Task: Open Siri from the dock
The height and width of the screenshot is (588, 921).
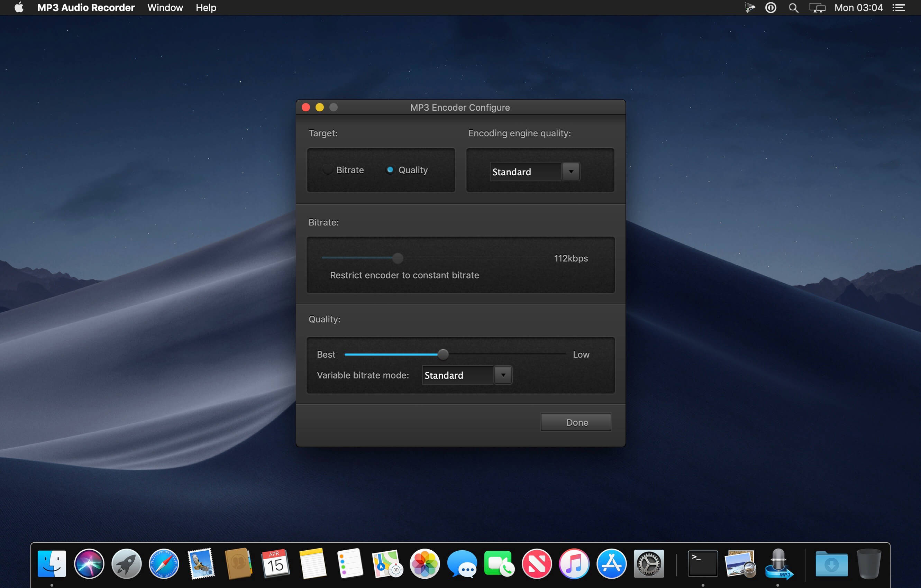Action: (89, 563)
